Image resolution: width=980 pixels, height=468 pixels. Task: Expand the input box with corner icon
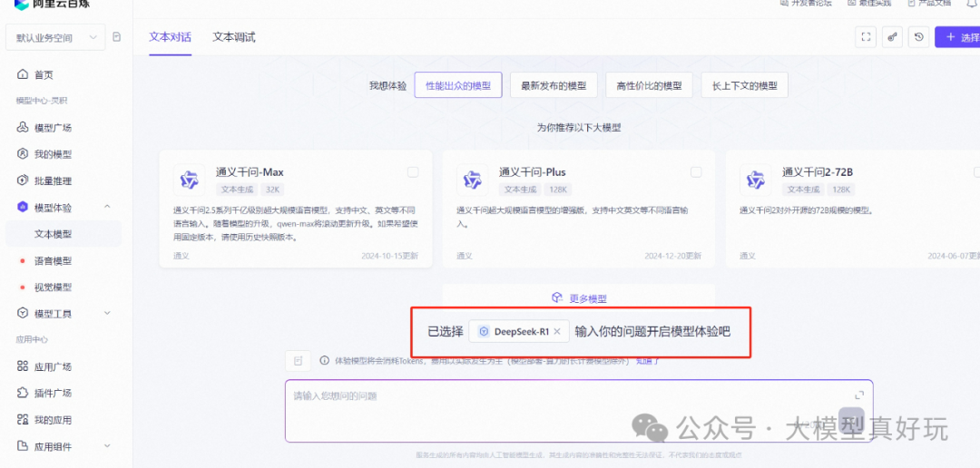coord(859,395)
